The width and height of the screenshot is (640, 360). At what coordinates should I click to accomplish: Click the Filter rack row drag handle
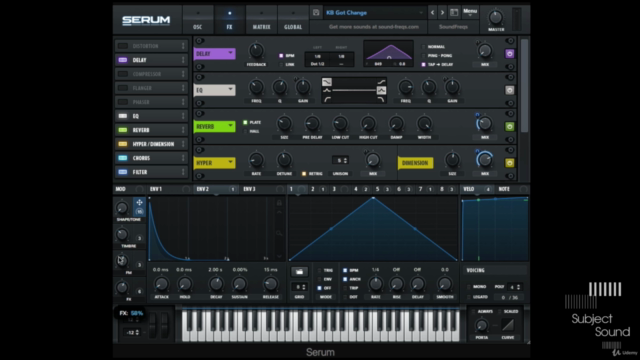click(183, 172)
